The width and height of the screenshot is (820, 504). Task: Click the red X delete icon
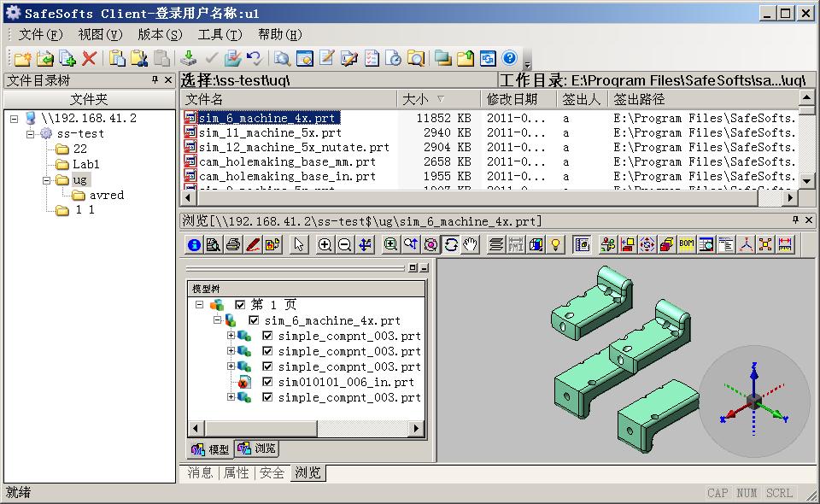click(x=90, y=58)
